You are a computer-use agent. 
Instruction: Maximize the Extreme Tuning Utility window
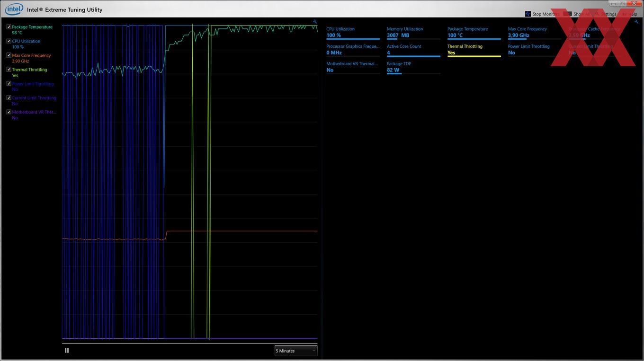click(x=622, y=4)
